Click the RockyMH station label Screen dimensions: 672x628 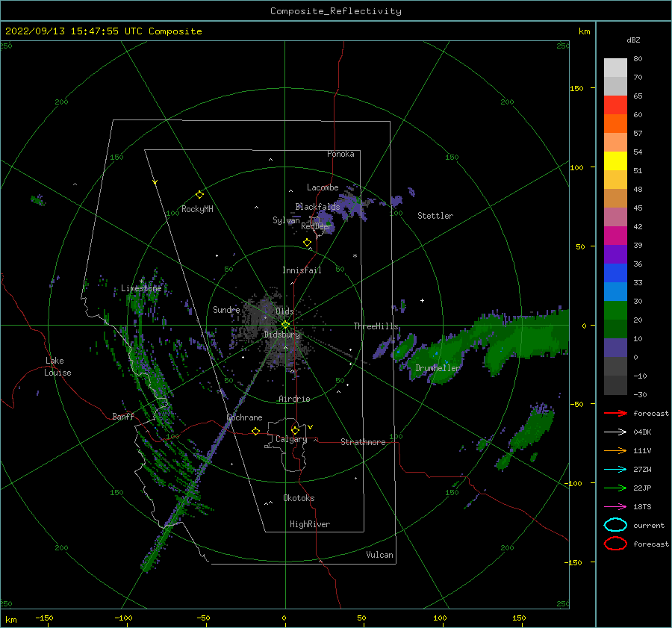point(197,209)
